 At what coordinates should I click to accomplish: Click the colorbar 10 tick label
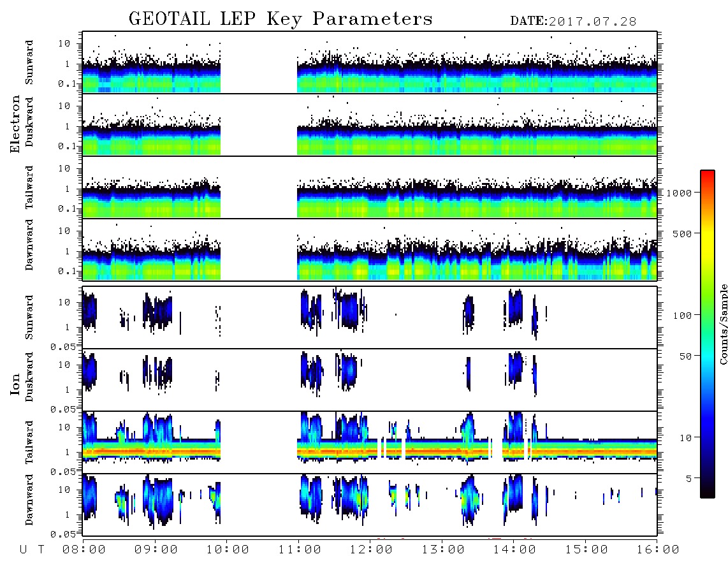pyautogui.click(x=685, y=438)
